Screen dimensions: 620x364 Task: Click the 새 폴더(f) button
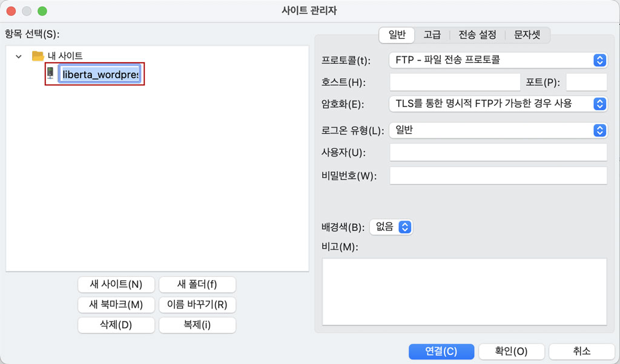click(x=197, y=284)
